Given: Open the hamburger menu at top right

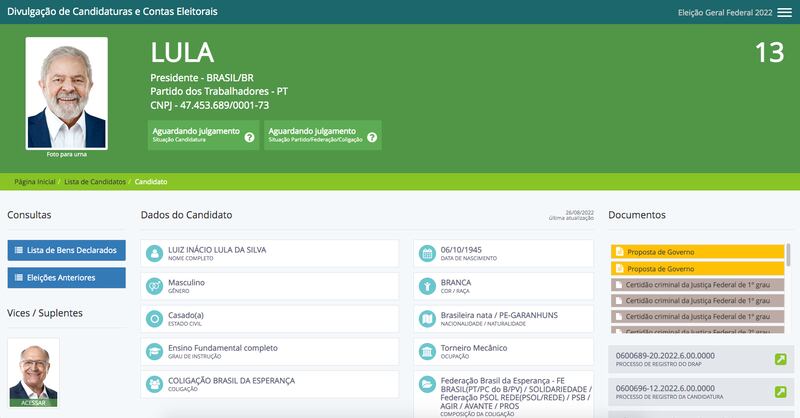Looking at the screenshot, I should (783, 12).
